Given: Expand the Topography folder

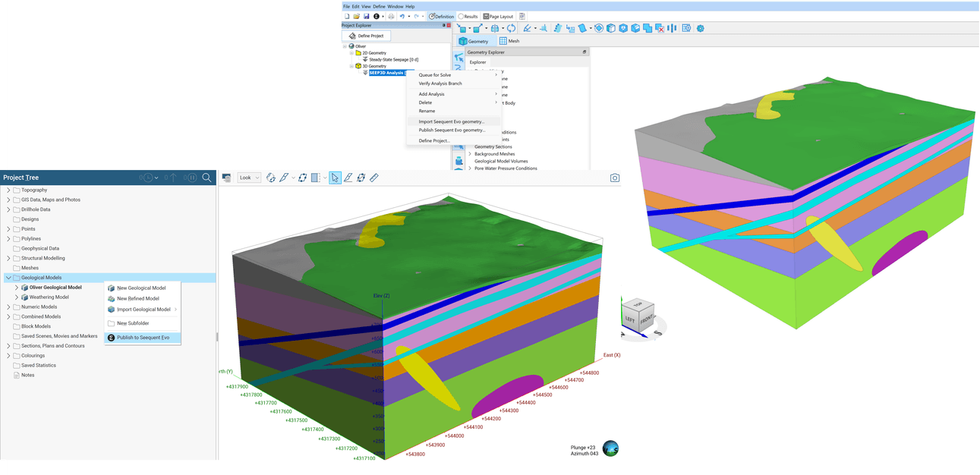Looking at the screenshot, I should click(8, 190).
